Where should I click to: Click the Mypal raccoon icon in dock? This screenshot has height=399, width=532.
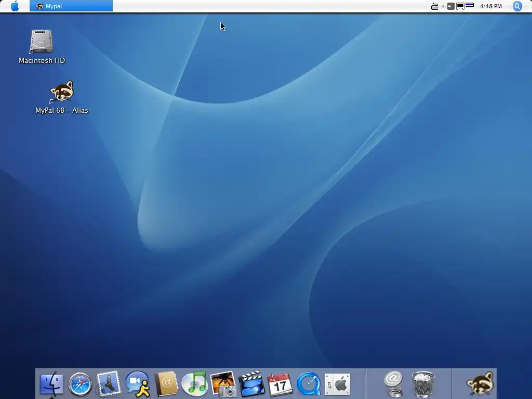click(480, 384)
